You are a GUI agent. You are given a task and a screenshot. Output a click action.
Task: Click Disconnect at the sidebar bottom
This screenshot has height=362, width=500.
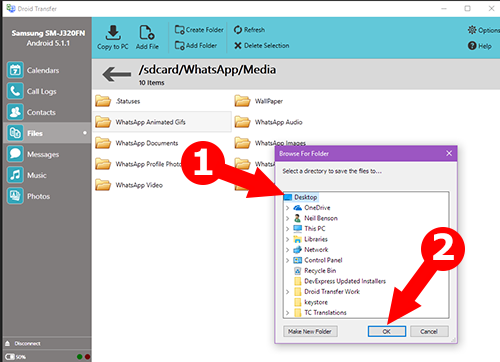[x=23, y=343]
